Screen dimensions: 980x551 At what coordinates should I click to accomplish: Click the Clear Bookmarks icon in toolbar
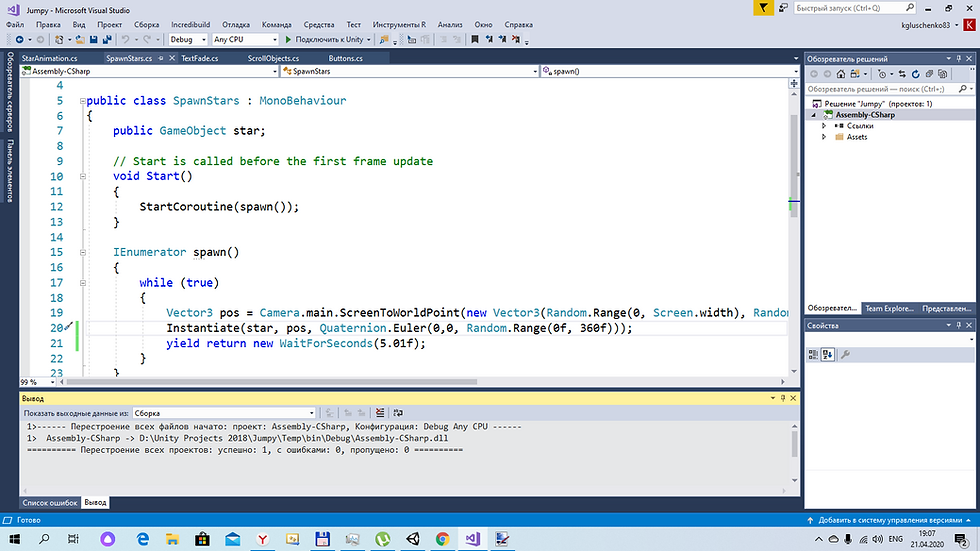pyautogui.click(x=516, y=39)
